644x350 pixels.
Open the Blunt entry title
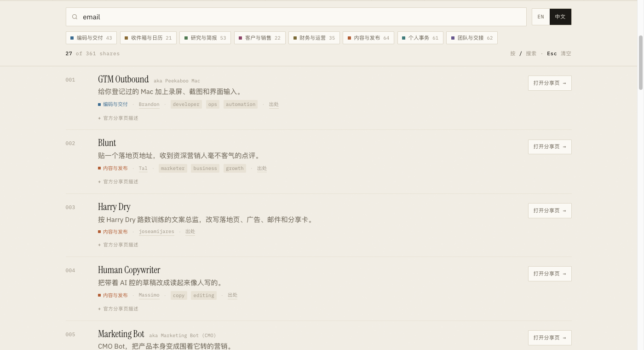[x=107, y=143]
